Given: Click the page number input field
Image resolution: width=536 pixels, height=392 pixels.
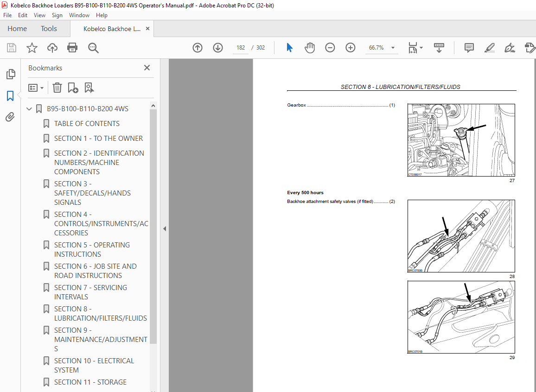Looking at the screenshot, I should click(x=241, y=48).
